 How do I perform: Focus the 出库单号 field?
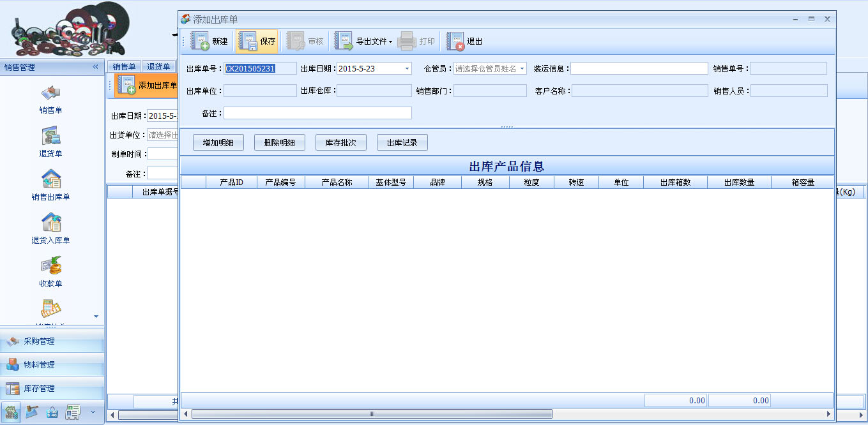pos(260,69)
